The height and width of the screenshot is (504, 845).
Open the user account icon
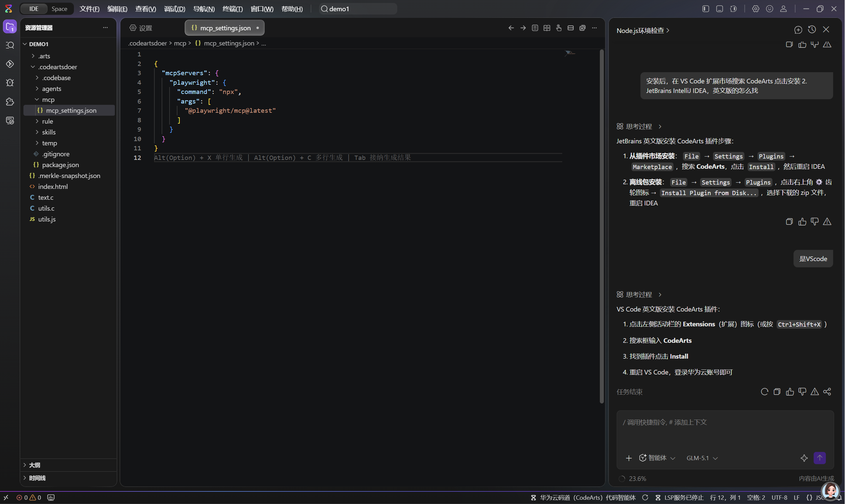(x=784, y=9)
